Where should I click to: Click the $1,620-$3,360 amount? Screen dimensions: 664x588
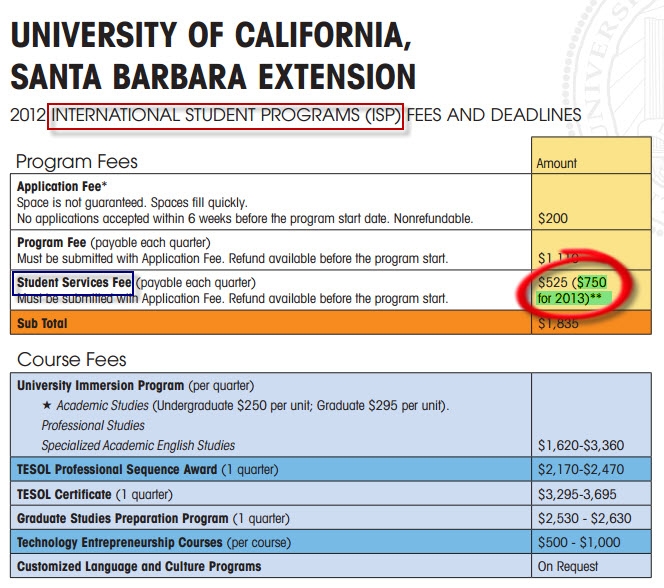(580, 445)
